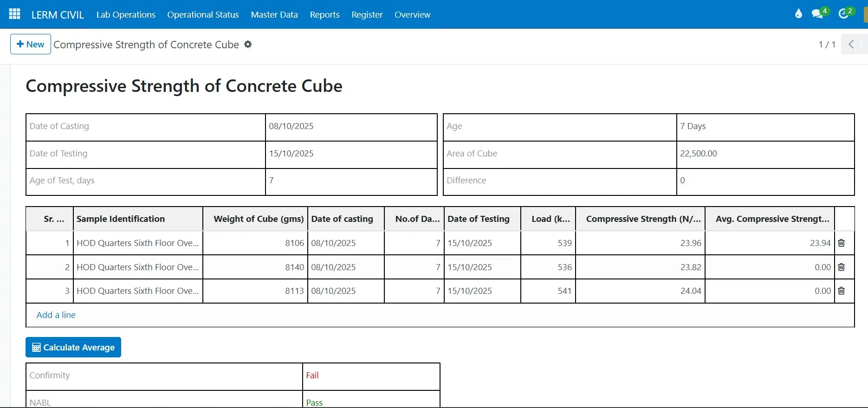Open the Operational Status menu

click(x=203, y=14)
